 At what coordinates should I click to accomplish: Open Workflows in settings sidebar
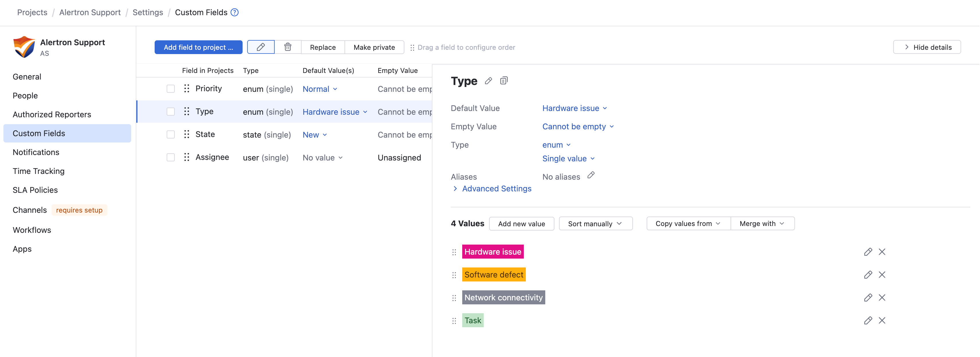coord(32,230)
